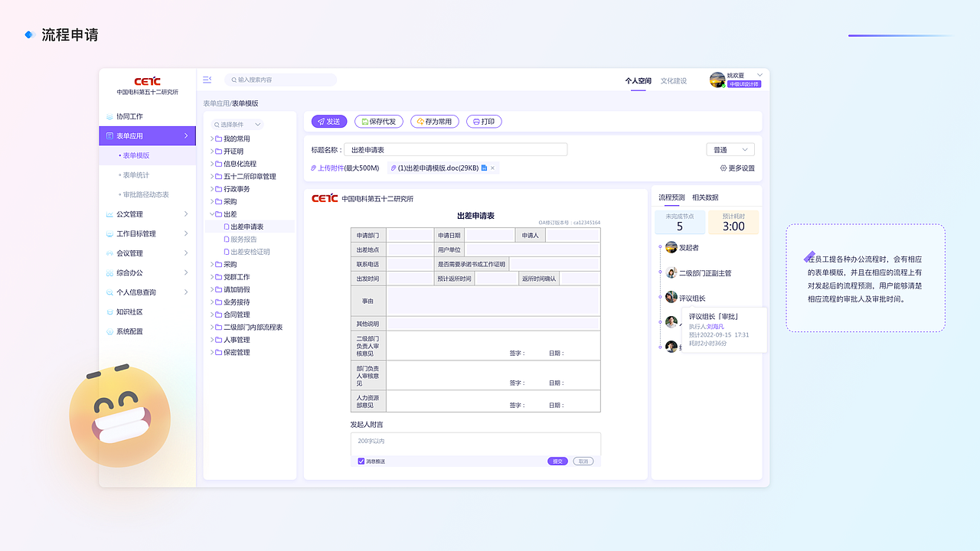Click the user avatar of 姚欢夏

point(717,80)
